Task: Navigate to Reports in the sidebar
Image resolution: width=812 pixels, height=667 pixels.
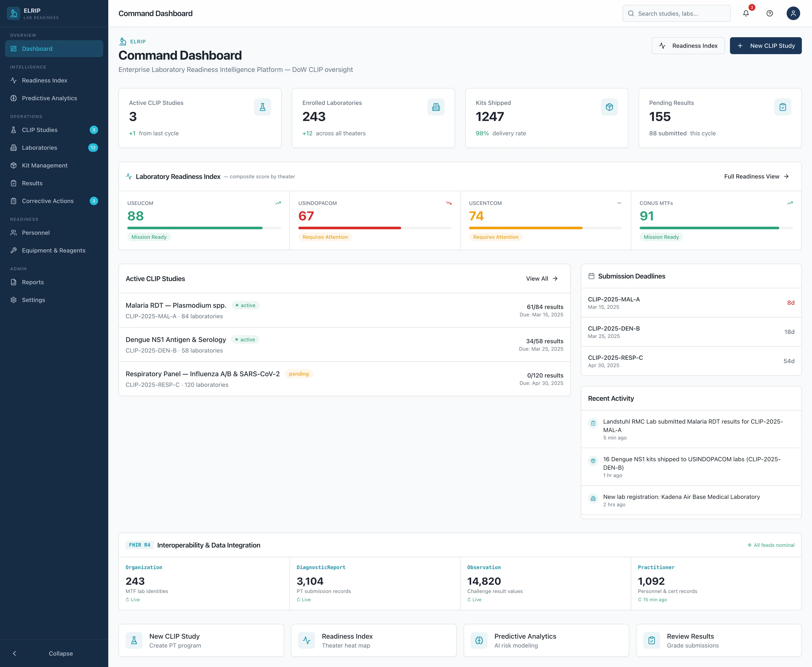Action: (33, 282)
